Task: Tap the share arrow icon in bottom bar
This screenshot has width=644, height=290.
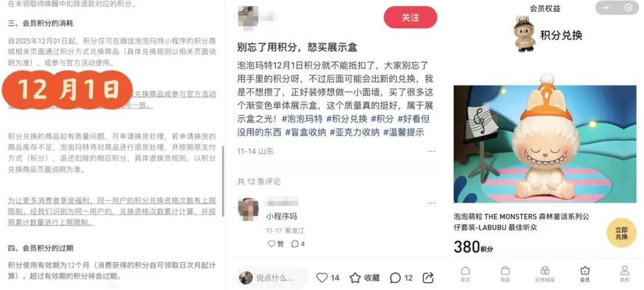Action: tap(428, 277)
